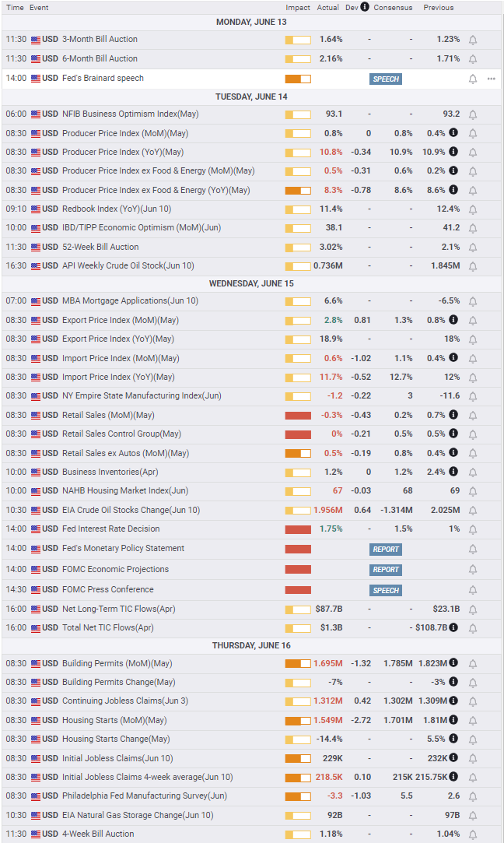The image size is (504, 843).
Task: Info icon on Building Permits (MoM)(May)
Action: tap(453, 663)
